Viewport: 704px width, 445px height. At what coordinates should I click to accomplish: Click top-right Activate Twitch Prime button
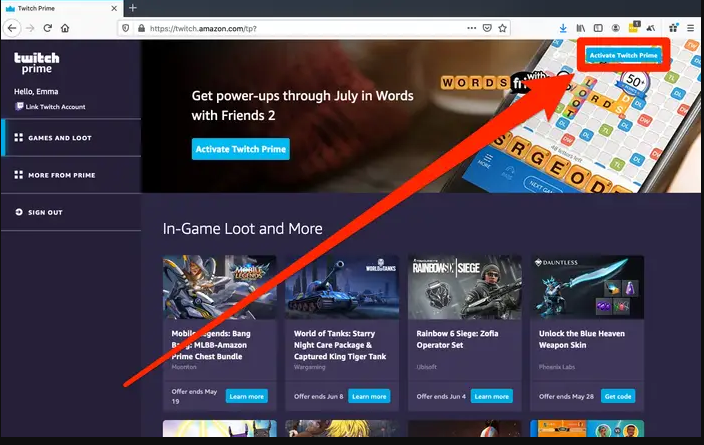pos(624,55)
